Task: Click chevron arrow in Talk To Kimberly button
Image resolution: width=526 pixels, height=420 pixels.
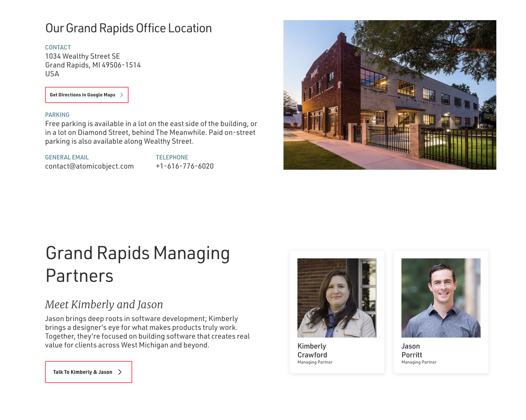Action: [120, 372]
